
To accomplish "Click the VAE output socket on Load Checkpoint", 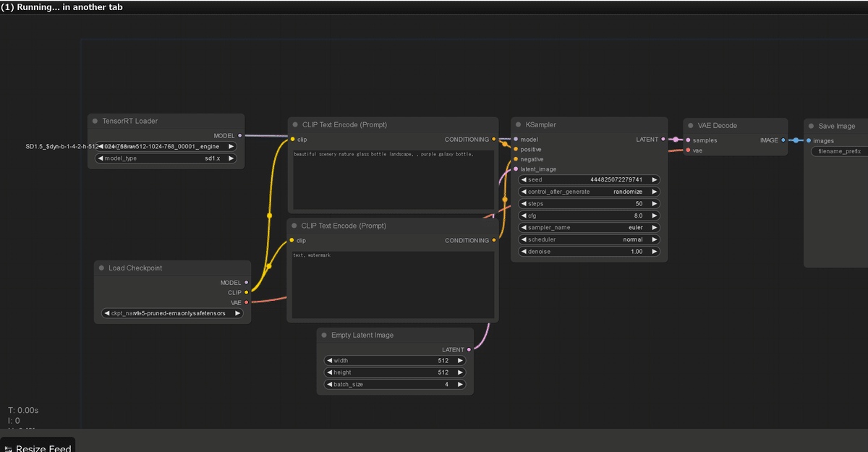I will coord(246,302).
